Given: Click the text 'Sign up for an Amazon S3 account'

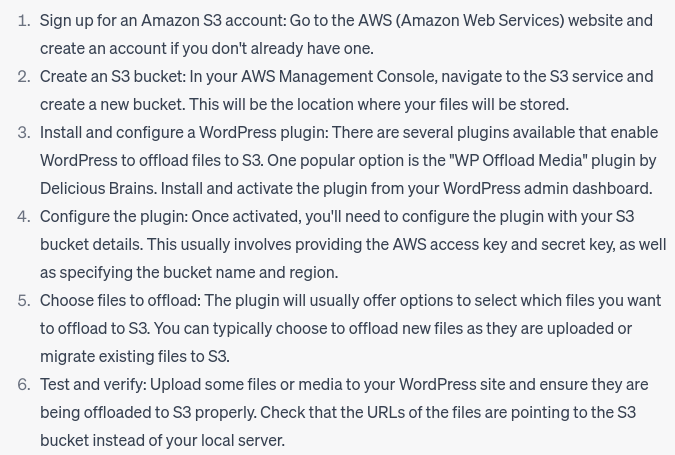Looking at the screenshot, I should pos(162,21).
